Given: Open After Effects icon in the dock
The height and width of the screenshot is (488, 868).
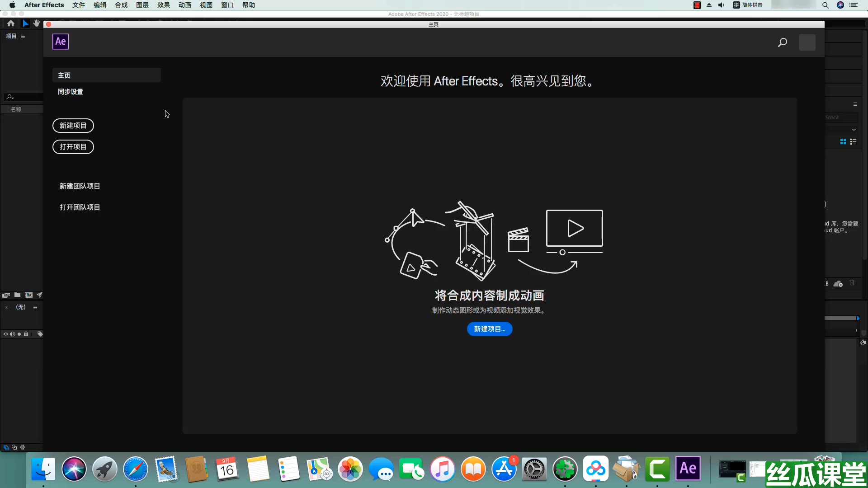Looking at the screenshot, I should pyautogui.click(x=688, y=469).
